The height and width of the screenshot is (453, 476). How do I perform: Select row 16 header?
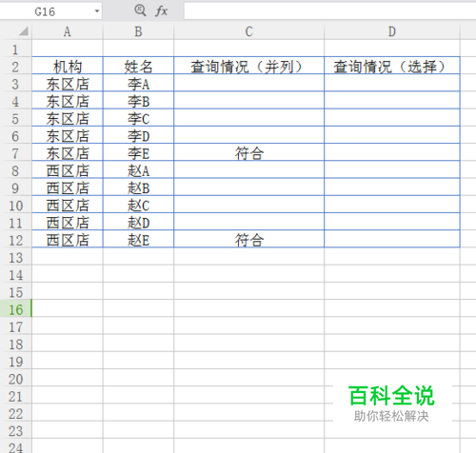coord(15,309)
